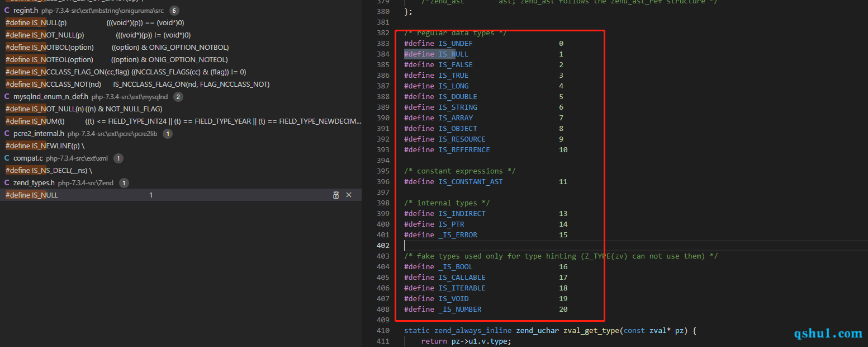Click the highlighted IS_NULL on line 384
The image size is (868, 347).
[x=453, y=54]
